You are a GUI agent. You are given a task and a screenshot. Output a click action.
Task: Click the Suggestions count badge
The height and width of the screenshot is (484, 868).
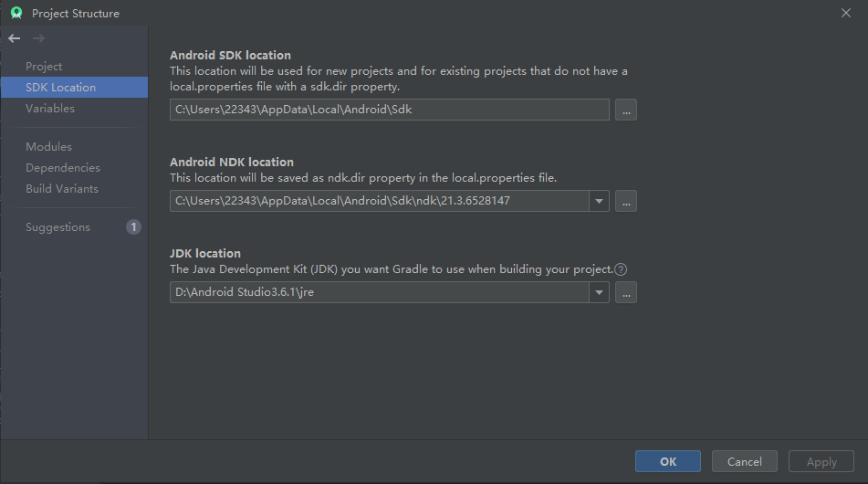(133, 227)
